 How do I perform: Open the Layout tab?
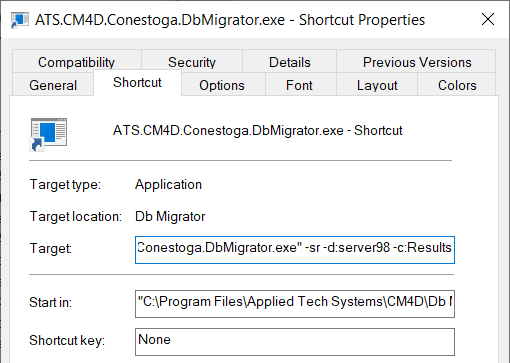coord(377,85)
